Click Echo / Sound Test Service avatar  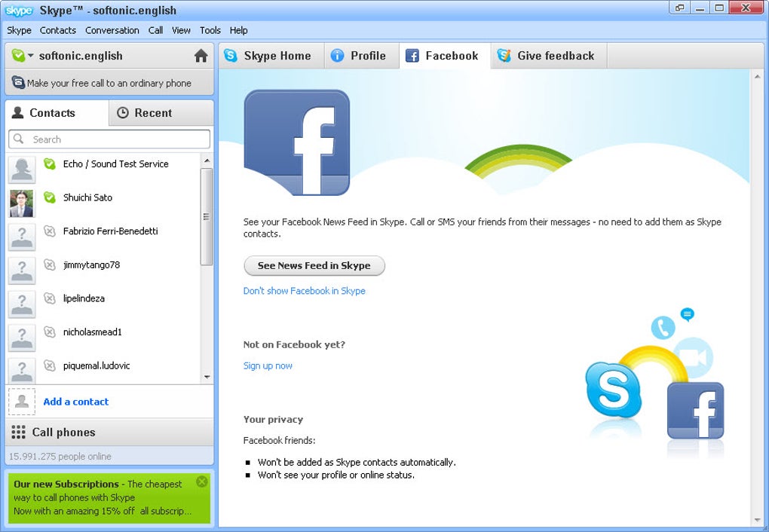click(22, 170)
